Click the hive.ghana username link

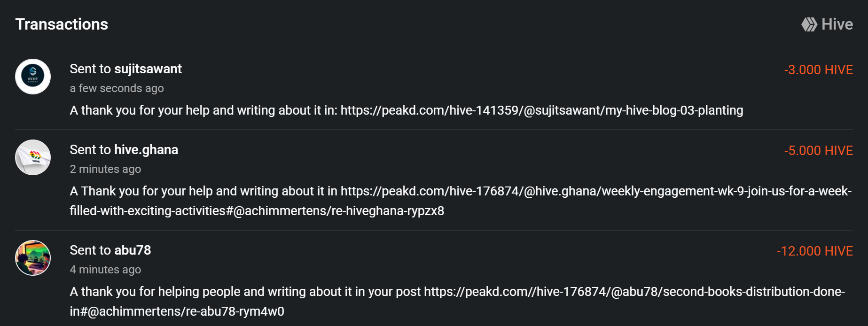tap(146, 150)
